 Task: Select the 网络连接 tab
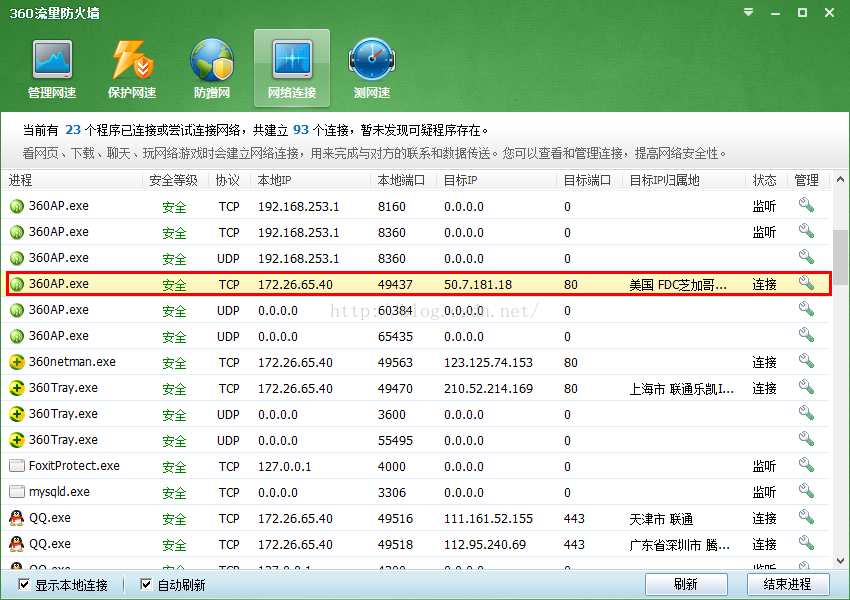coord(292,69)
